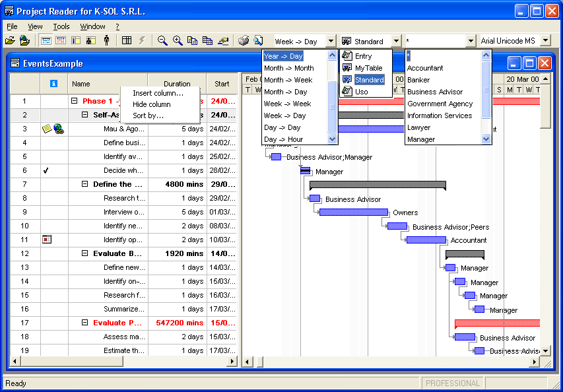Choose 'Hide column' from context menu

click(x=152, y=104)
